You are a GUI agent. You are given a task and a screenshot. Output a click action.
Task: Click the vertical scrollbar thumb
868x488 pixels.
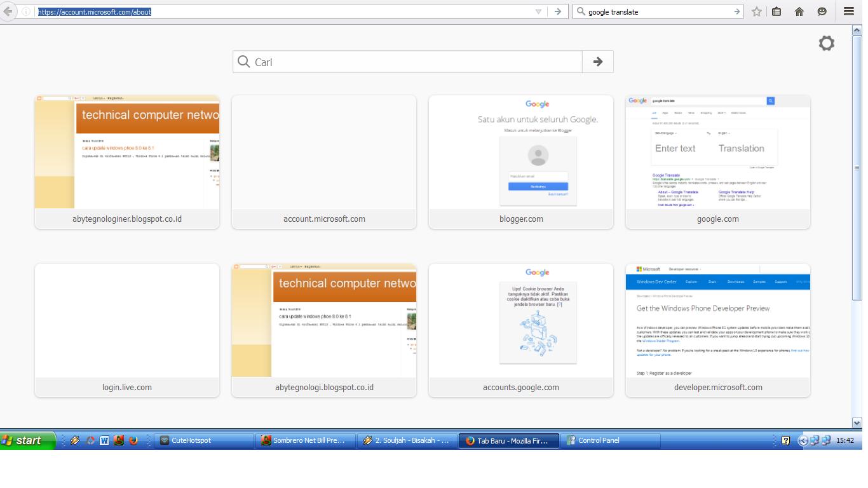point(857,168)
